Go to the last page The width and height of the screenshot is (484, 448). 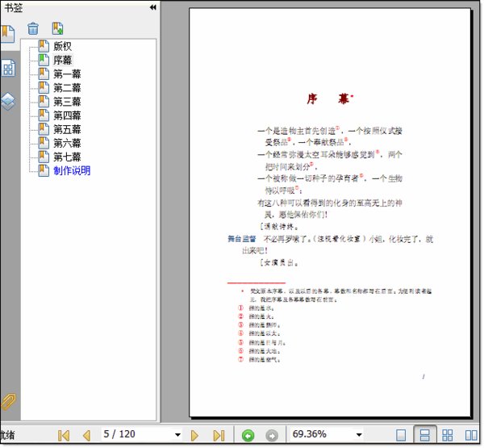(219, 436)
